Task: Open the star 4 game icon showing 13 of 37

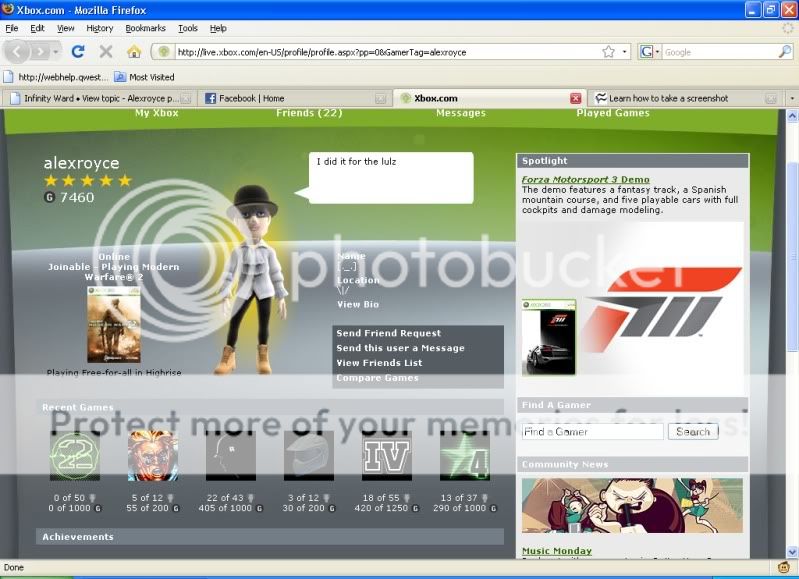Action: (465, 456)
